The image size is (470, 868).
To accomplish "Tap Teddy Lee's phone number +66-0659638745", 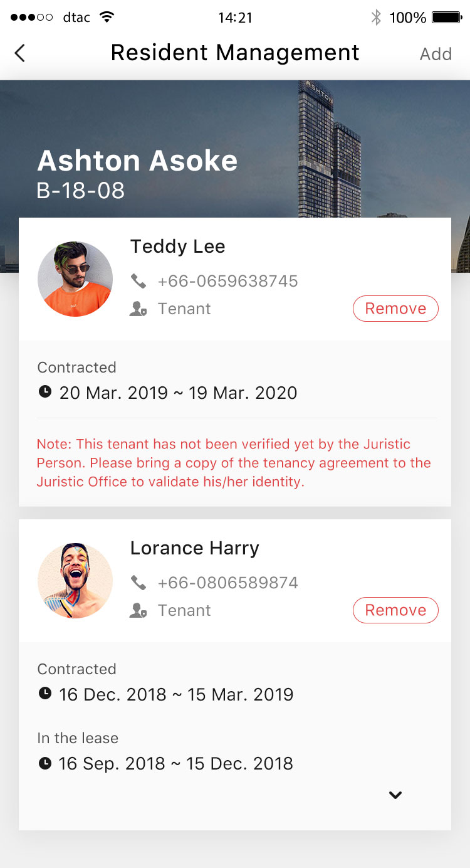I will 227,281.
